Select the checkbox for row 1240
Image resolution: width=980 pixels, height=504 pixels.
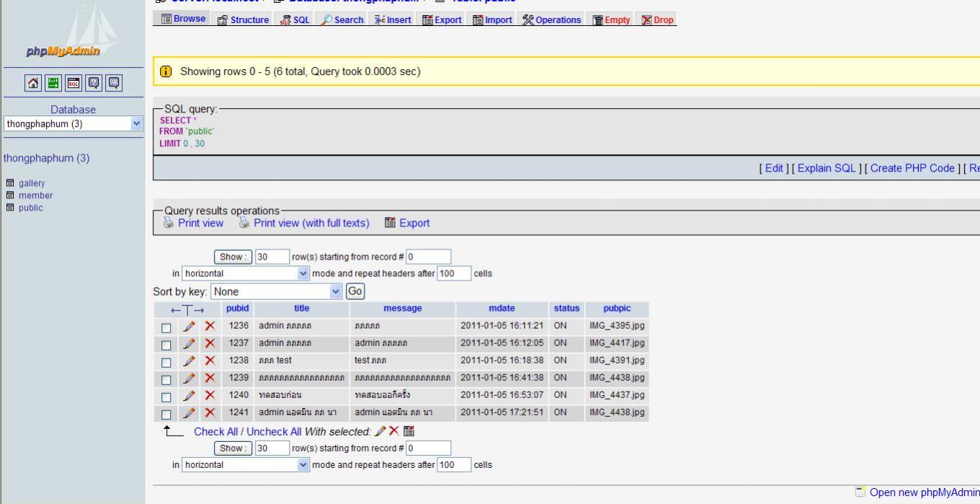point(166,397)
